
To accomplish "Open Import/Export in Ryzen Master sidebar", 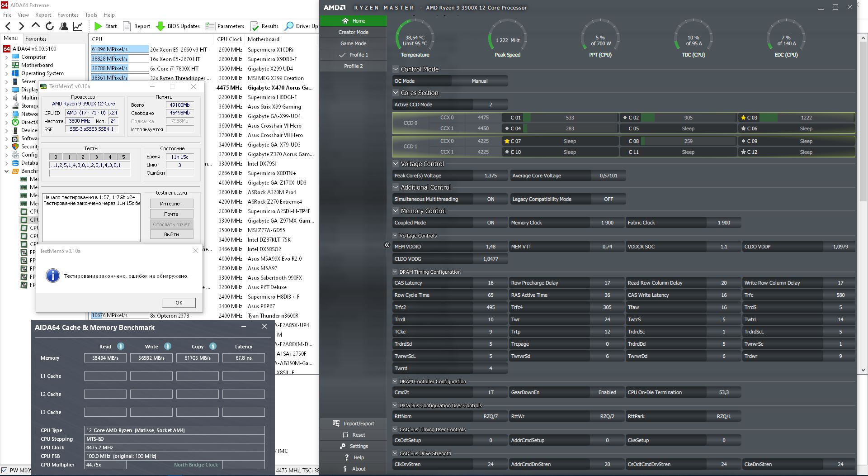I will (354, 424).
